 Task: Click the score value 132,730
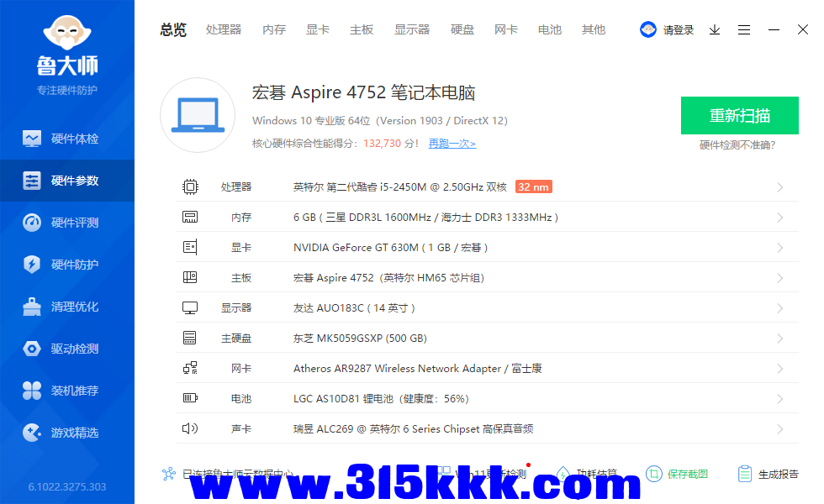382,144
